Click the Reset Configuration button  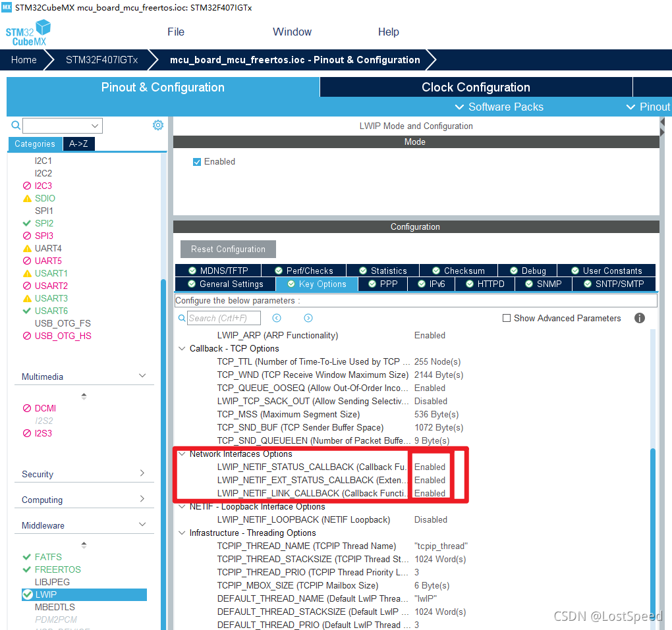pyautogui.click(x=228, y=249)
